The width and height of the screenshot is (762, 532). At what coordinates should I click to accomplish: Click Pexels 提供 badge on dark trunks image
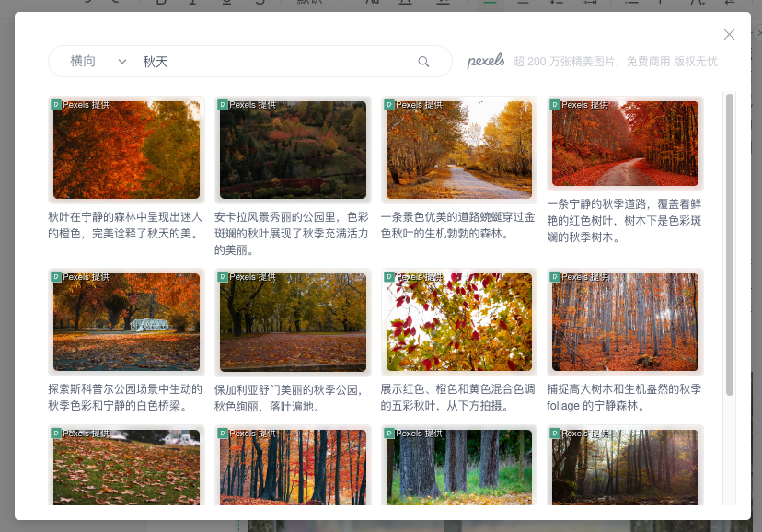point(248,433)
